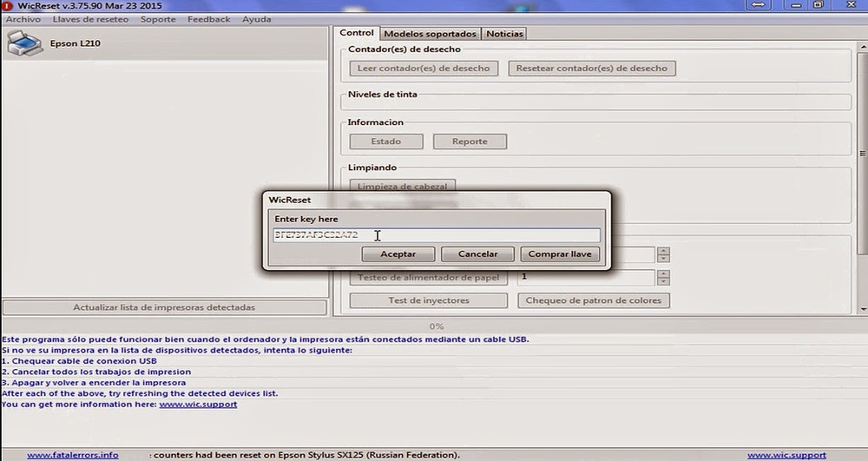This screenshot has width=868, height=461.
Task: Confirm the key with Aceptar
Action: [x=398, y=254]
